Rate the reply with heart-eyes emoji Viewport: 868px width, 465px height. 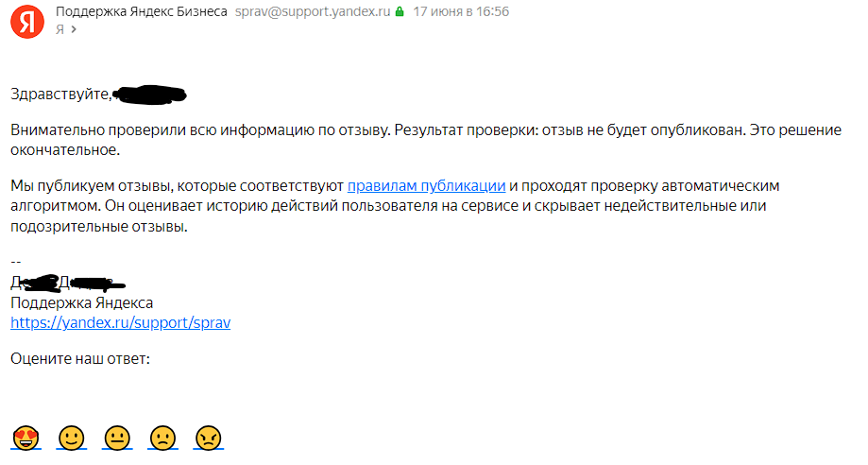pos(24,438)
